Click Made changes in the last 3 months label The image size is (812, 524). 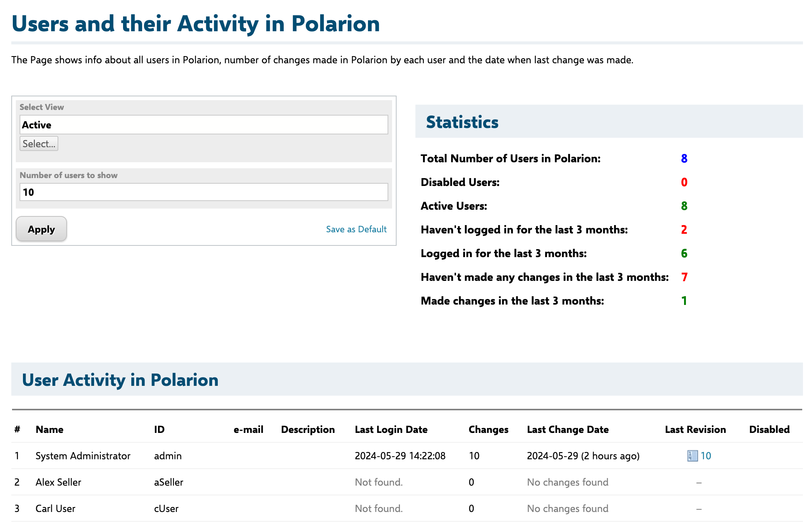point(512,301)
